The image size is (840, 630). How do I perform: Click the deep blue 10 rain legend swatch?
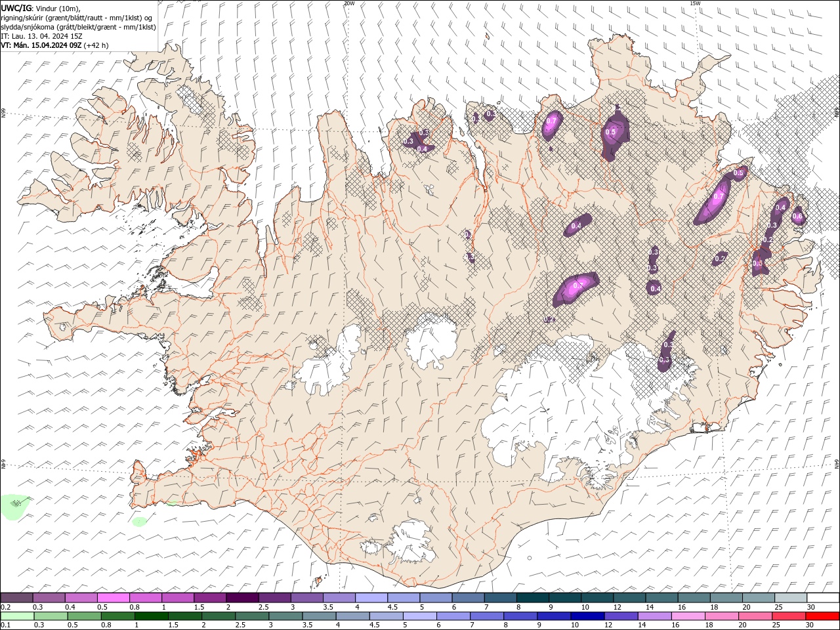(x=587, y=616)
